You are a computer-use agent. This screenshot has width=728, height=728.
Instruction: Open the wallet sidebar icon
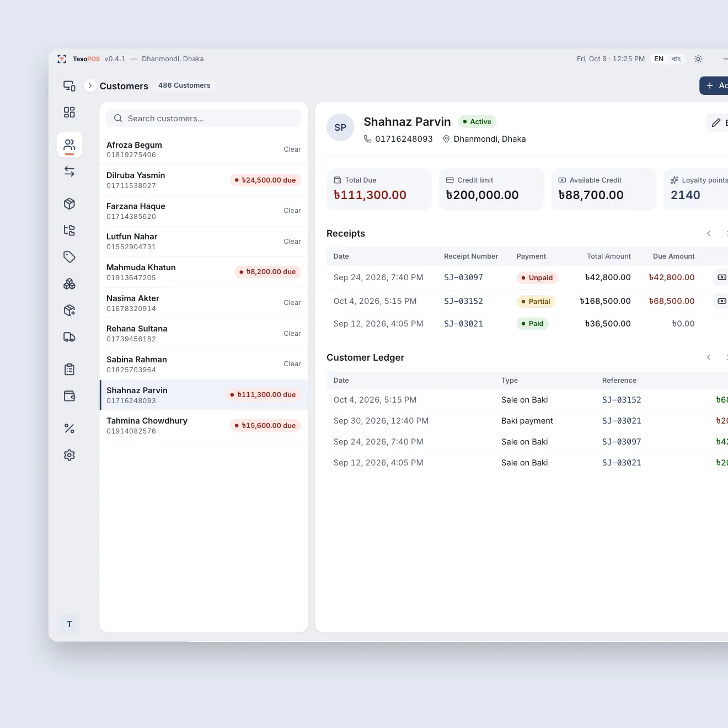pyautogui.click(x=69, y=396)
